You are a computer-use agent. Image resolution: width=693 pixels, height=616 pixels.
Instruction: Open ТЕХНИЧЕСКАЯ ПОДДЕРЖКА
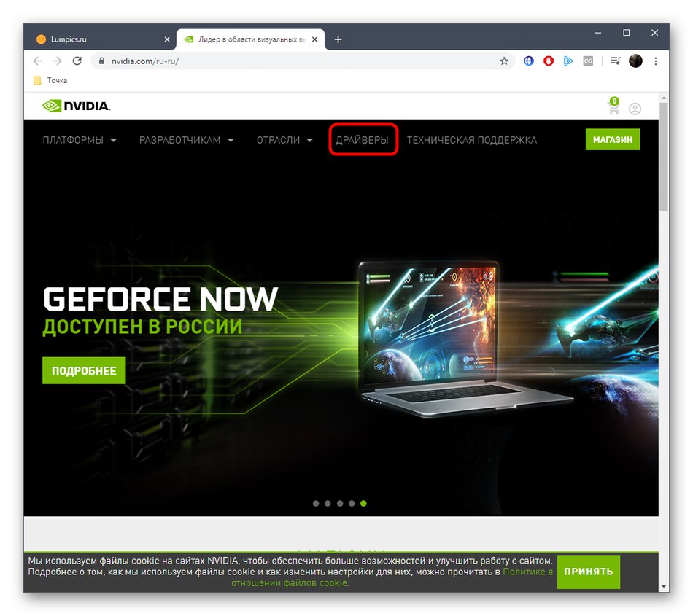click(x=471, y=140)
